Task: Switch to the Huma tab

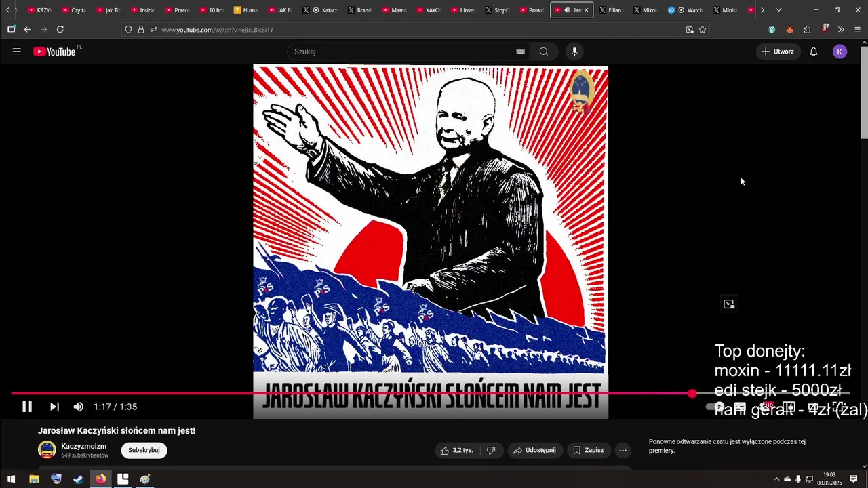Action: [x=245, y=10]
